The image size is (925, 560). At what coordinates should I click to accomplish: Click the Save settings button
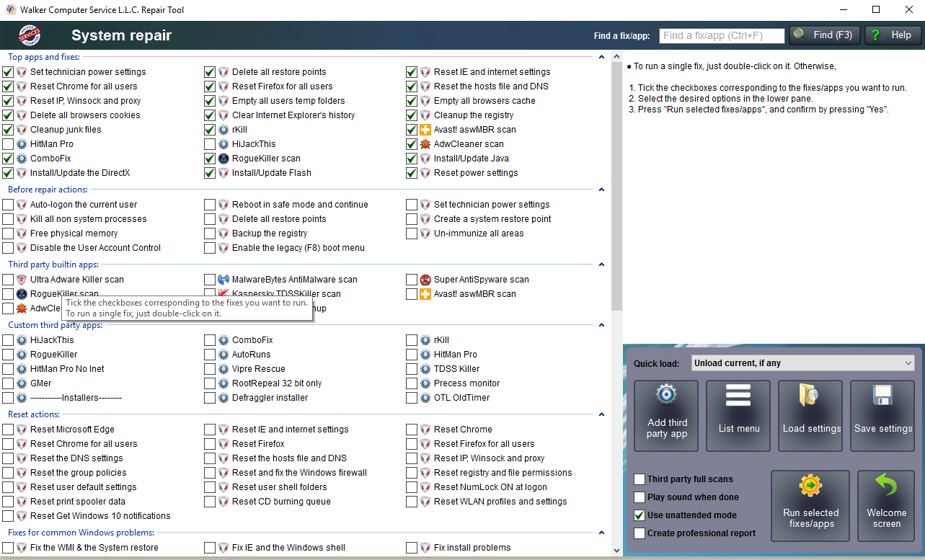pyautogui.click(x=883, y=416)
